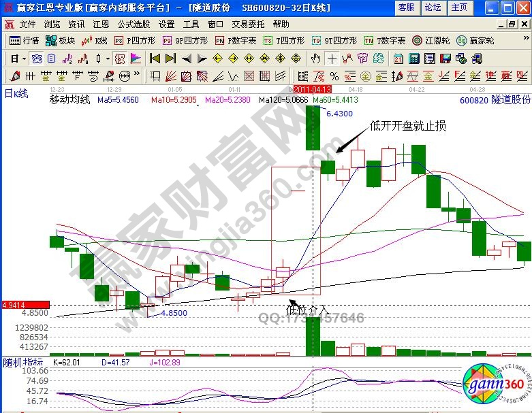Click the 论坛 forum button
532x413 pixels.
[433, 7]
